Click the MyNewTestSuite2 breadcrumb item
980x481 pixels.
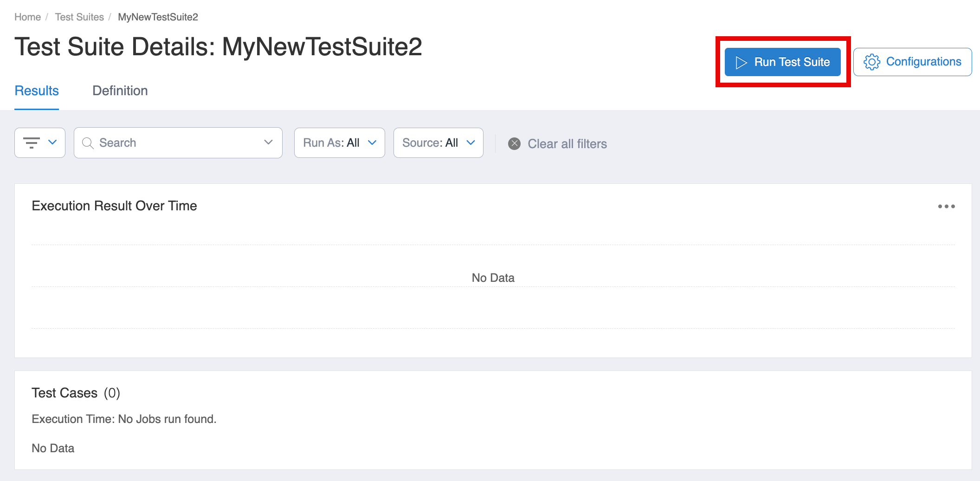pos(158,17)
